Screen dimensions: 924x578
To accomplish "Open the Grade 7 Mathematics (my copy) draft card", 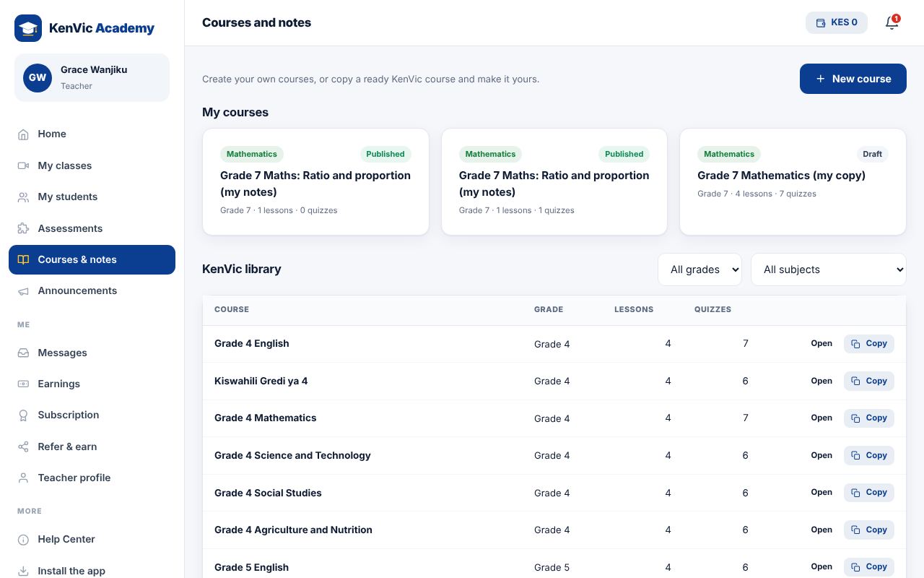I will (x=793, y=182).
